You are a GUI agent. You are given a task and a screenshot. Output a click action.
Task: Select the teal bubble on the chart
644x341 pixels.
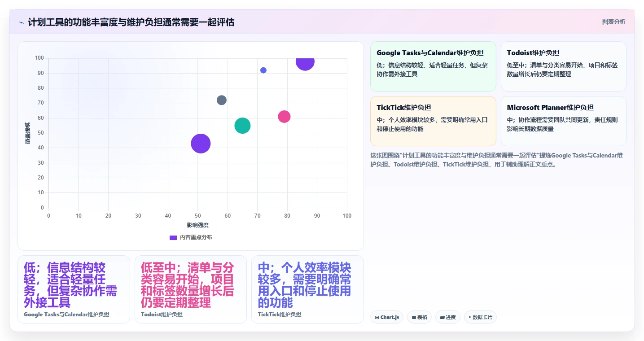[x=242, y=126]
